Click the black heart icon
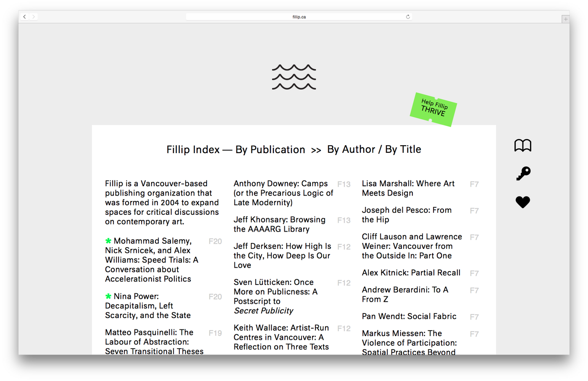The width and height of the screenshot is (588, 381). [523, 202]
